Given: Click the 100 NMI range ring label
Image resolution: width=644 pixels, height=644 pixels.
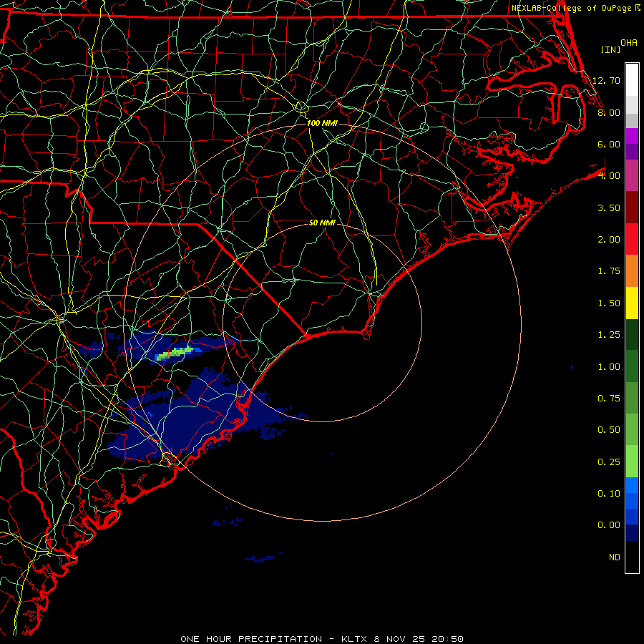Looking at the screenshot, I should pyautogui.click(x=322, y=123).
